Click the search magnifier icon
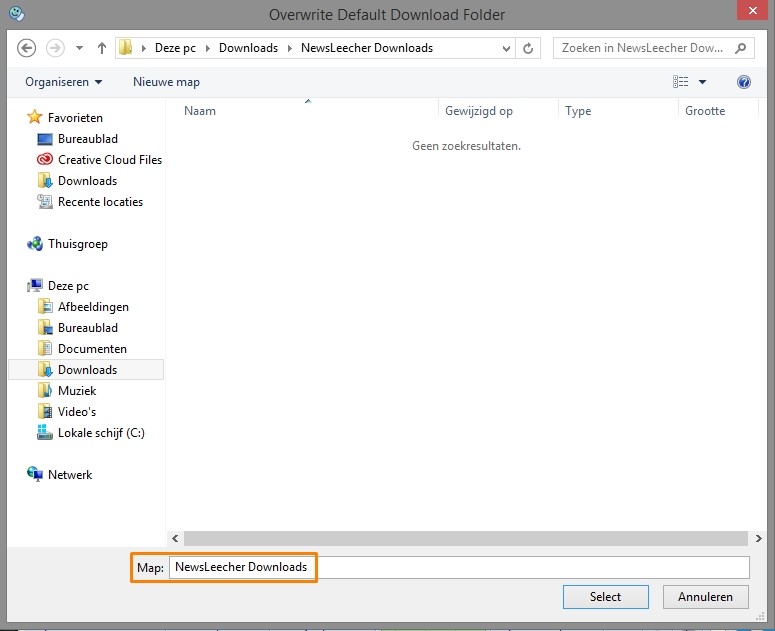The image size is (775, 631). 740,47
